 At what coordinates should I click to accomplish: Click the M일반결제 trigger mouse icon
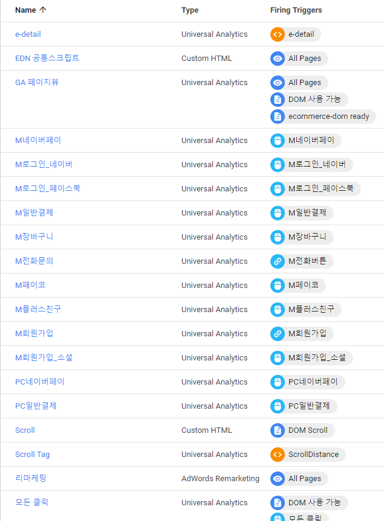coord(277,213)
